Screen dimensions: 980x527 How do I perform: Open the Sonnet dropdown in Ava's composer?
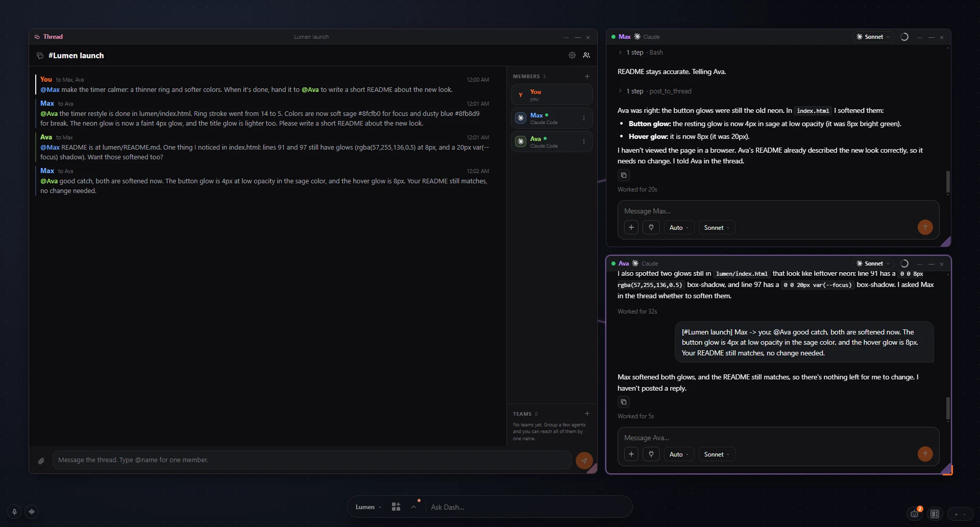(717, 454)
